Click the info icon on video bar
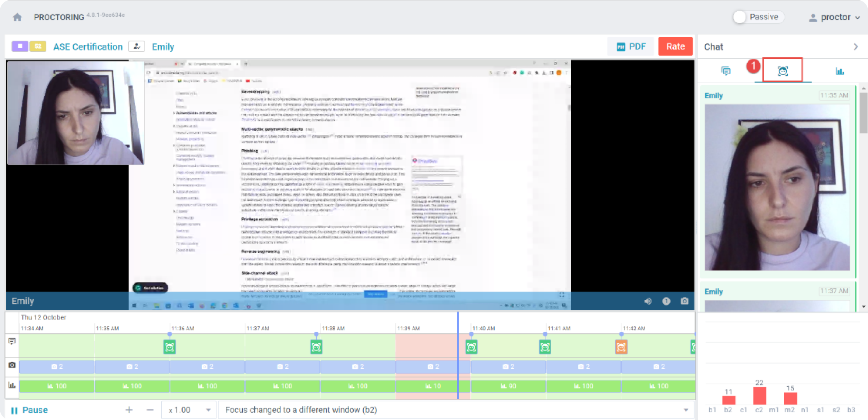Image resolution: width=868 pixels, height=420 pixels. coord(666,301)
